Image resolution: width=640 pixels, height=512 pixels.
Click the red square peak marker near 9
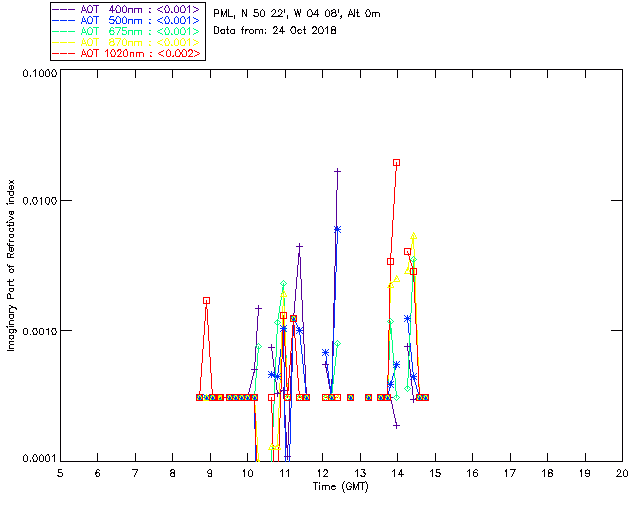[207, 301]
